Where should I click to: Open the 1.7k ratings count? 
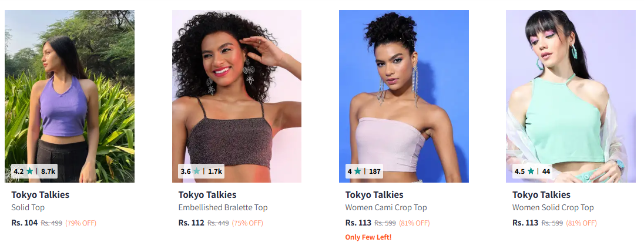tap(215, 171)
